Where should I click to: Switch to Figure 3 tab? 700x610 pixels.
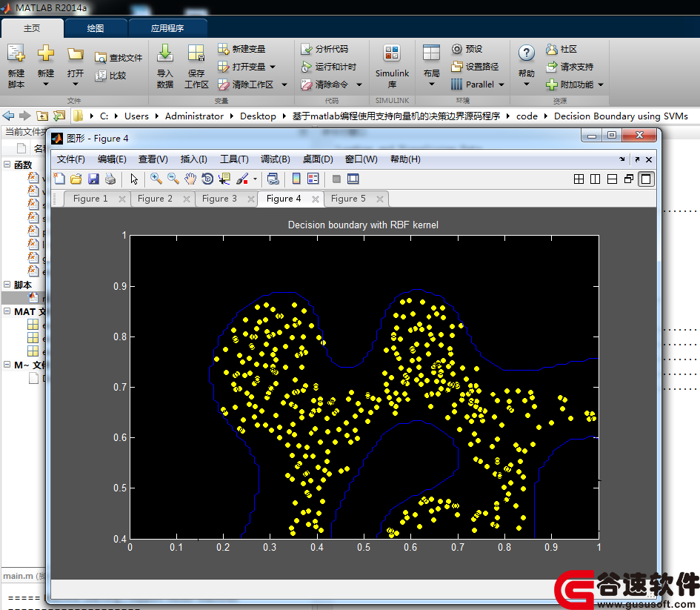220,199
